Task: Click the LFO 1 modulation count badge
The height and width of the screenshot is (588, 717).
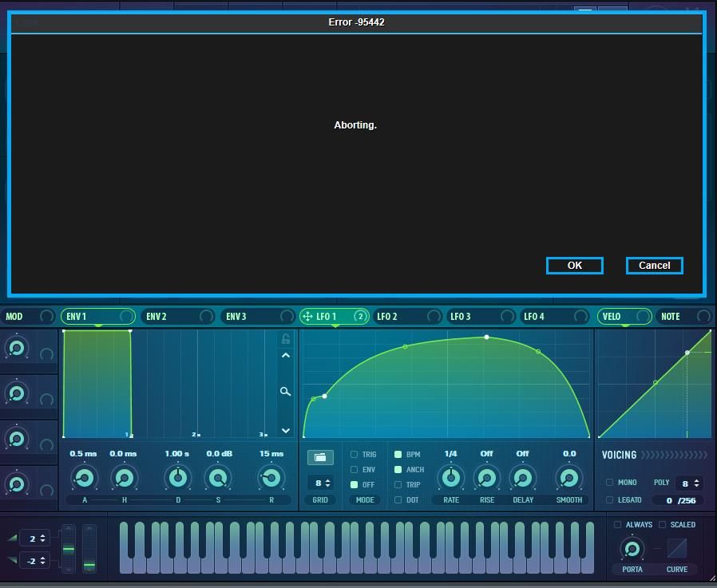Action: tap(360, 316)
